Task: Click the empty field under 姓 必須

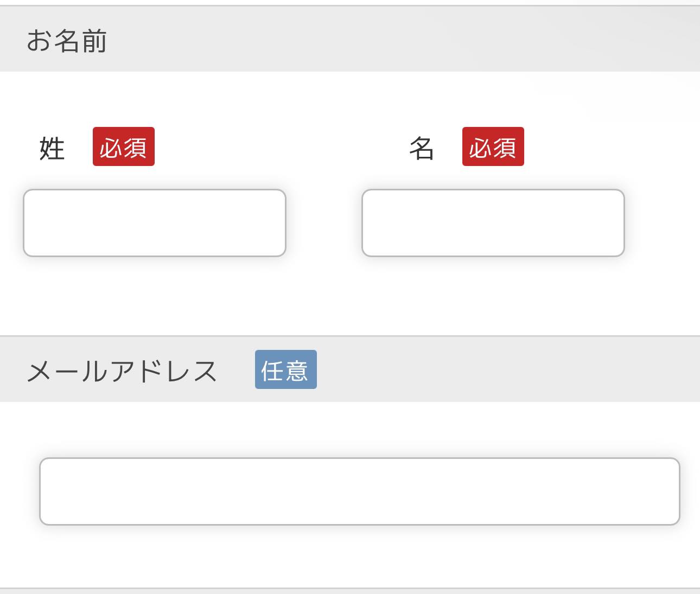Action: tap(155, 223)
